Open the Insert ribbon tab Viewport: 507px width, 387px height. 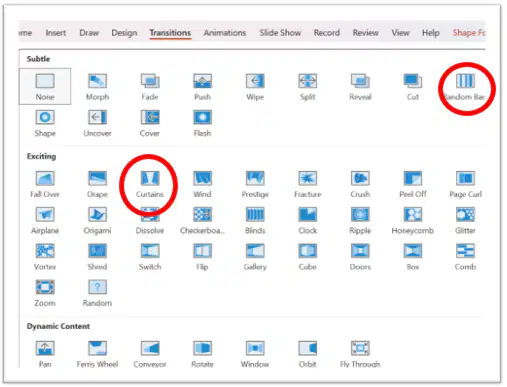[56, 33]
